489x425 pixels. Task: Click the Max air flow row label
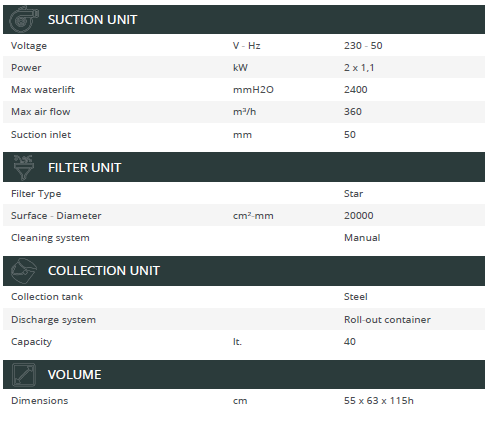point(41,112)
